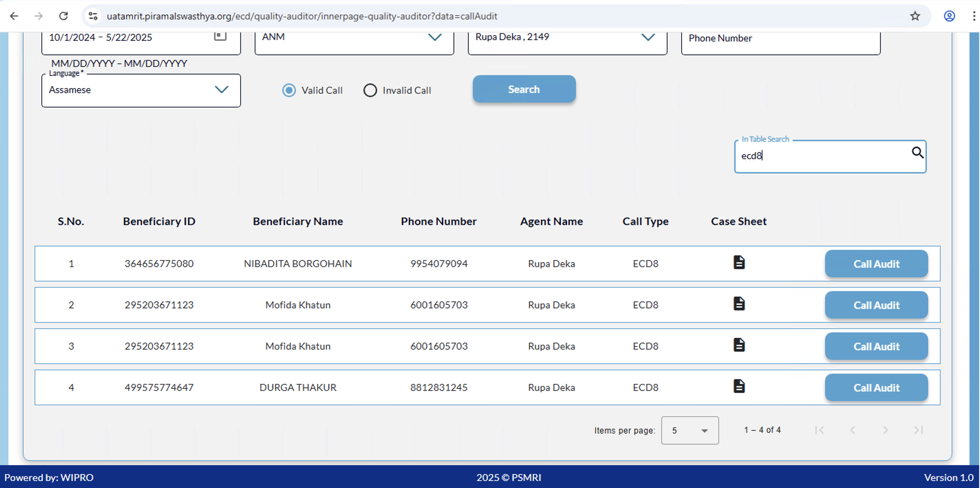Click phone number 9954079094
The image size is (980, 488).
(x=439, y=264)
